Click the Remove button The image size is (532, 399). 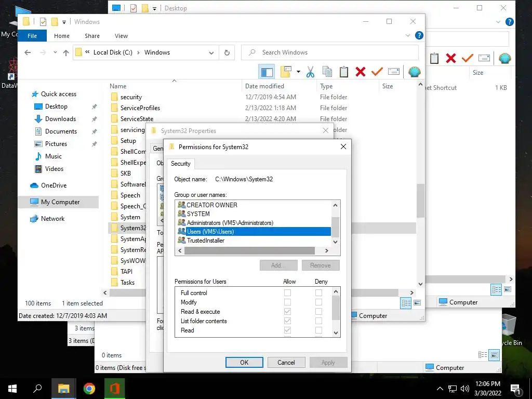click(320, 265)
